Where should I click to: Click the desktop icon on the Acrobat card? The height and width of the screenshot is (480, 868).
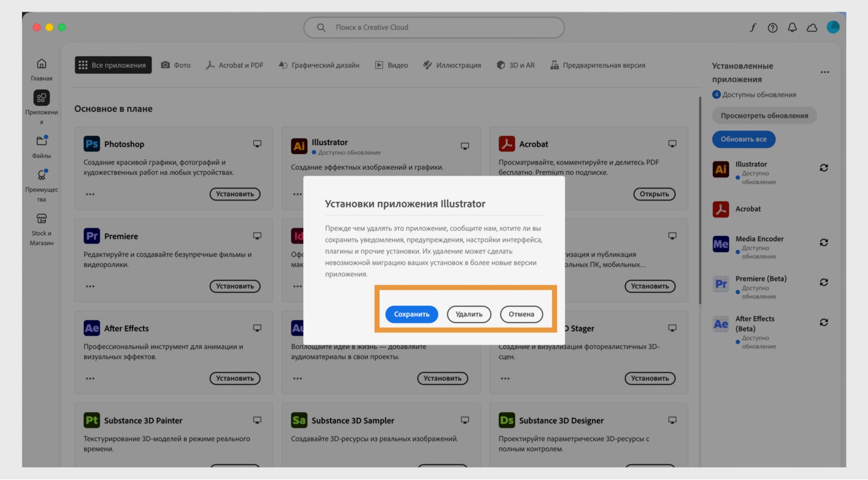click(x=672, y=144)
